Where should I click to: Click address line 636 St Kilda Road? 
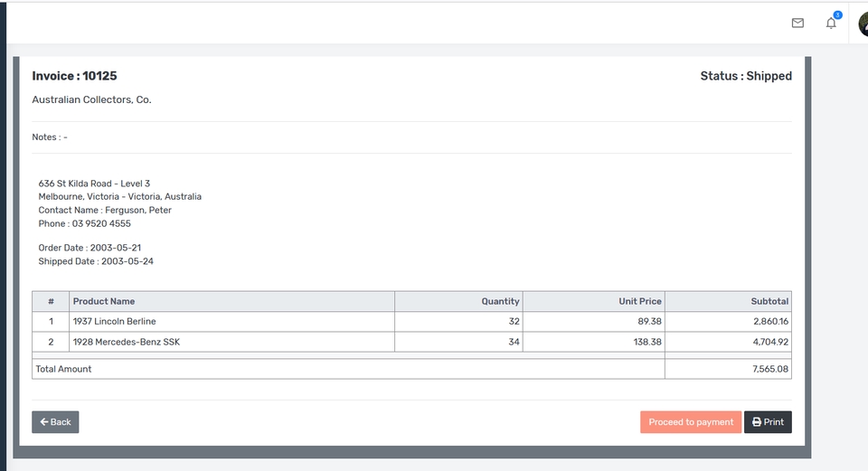tap(94, 184)
